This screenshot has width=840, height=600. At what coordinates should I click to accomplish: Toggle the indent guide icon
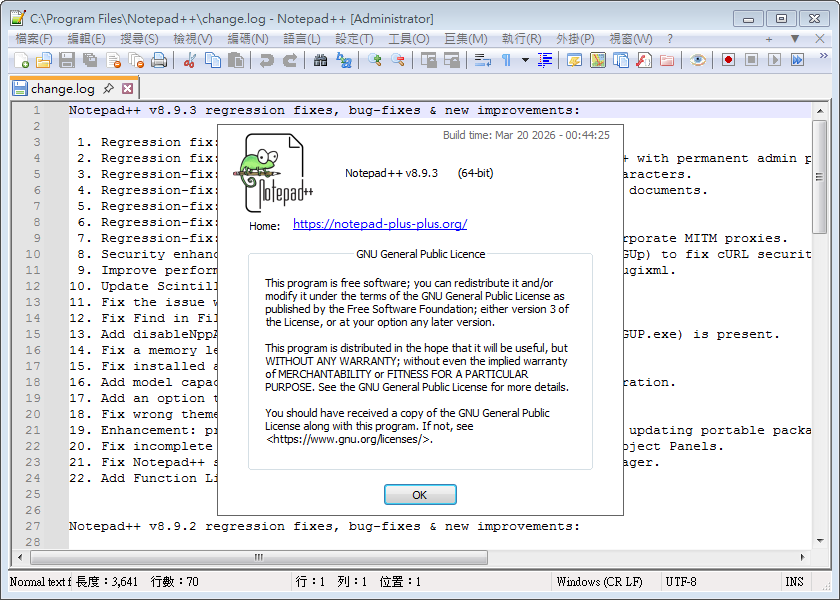click(x=545, y=60)
